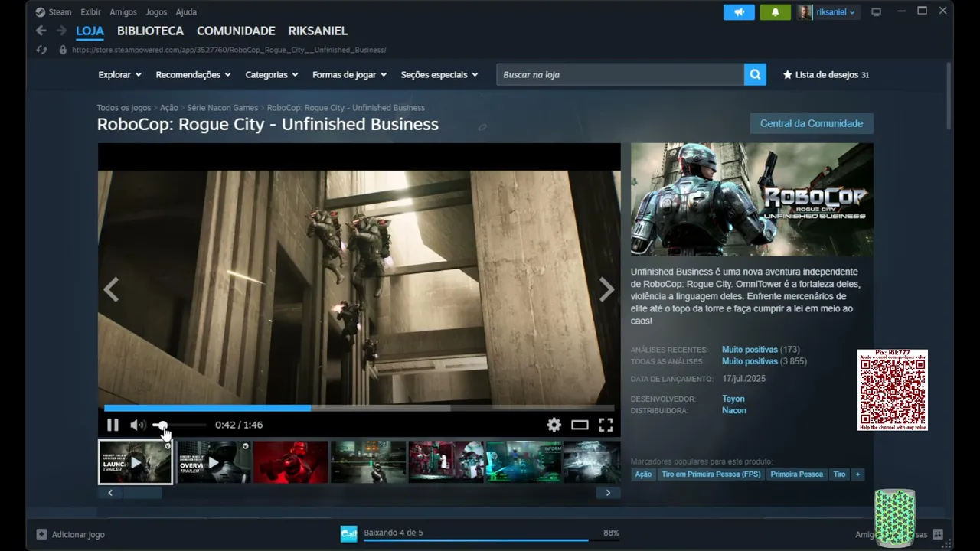Click the RoboCop capsule header image
The height and width of the screenshot is (551, 980).
[x=752, y=199]
